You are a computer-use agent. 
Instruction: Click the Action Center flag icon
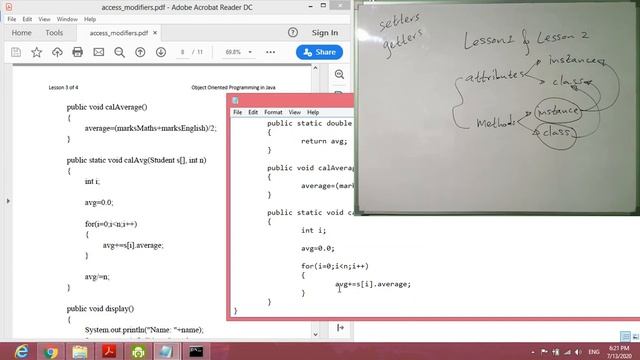tap(544, 352)
